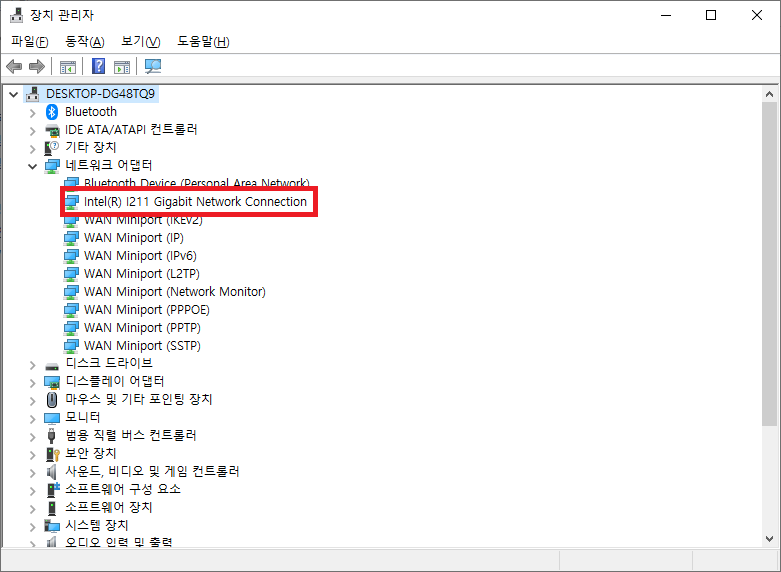Click the scrollbar down arrow
Screen dimensions: 781x572
(769, 539)
